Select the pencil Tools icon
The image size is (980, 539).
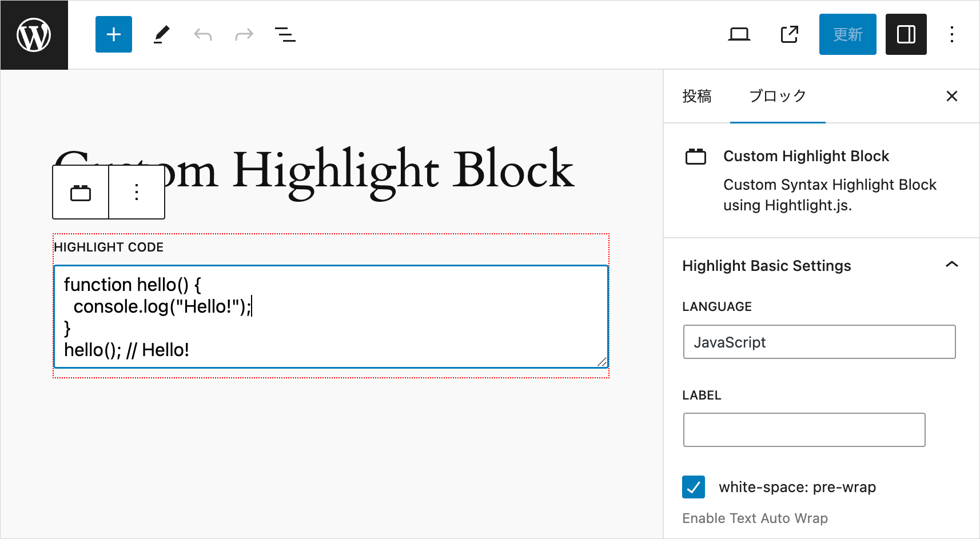click(162, 34)
